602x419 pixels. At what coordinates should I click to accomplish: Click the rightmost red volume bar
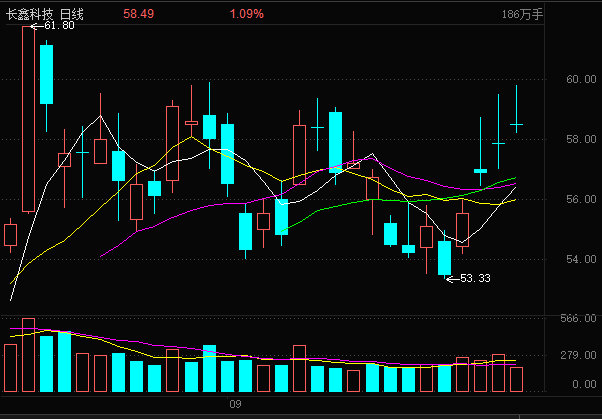[516, 380]
